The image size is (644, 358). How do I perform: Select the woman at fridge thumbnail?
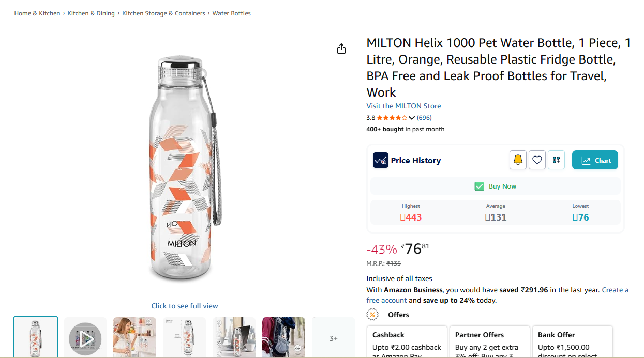click(x=134, y=337)
